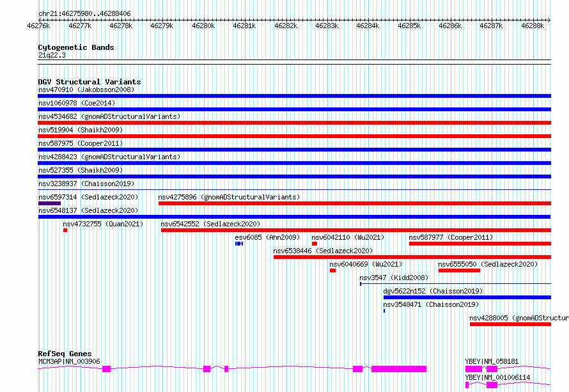Select the nsv4288005 gnomAD red bar

point(511,324)
